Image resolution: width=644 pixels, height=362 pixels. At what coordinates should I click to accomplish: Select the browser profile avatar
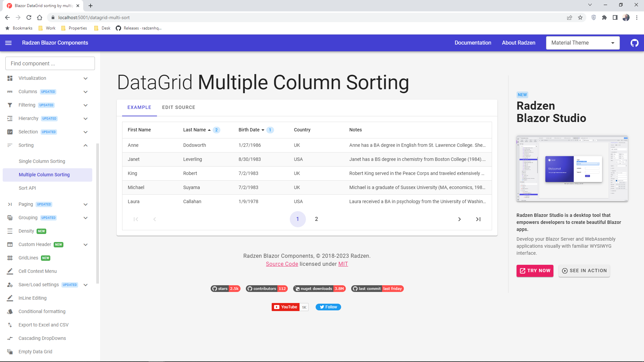tap(626, 17)
